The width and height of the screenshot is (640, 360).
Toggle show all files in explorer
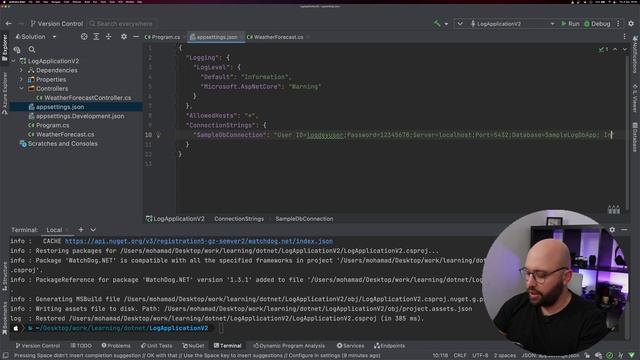tap(17, 50)
